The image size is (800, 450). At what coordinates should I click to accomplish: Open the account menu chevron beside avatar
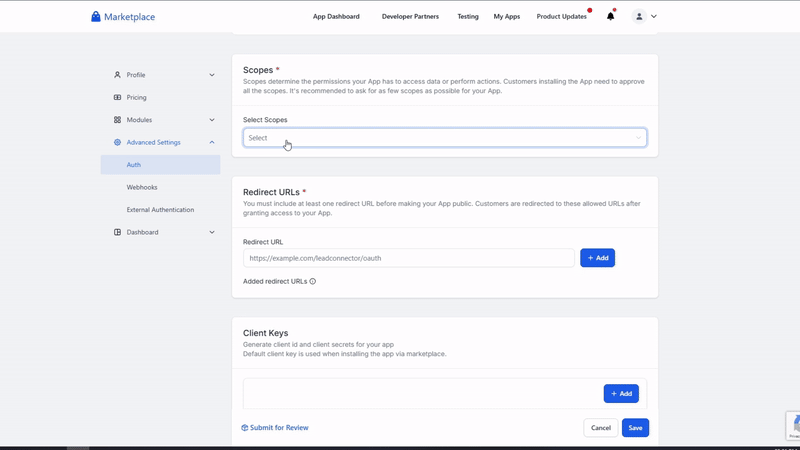coord(654,16)
